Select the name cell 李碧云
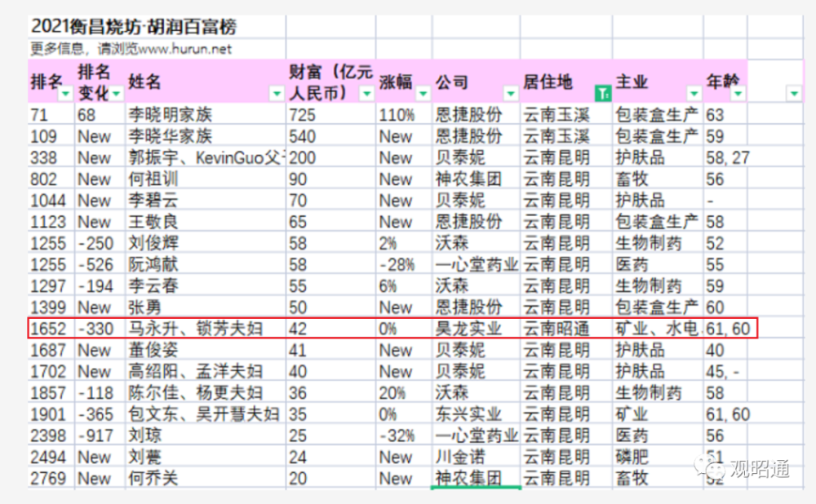 (206, 200)
